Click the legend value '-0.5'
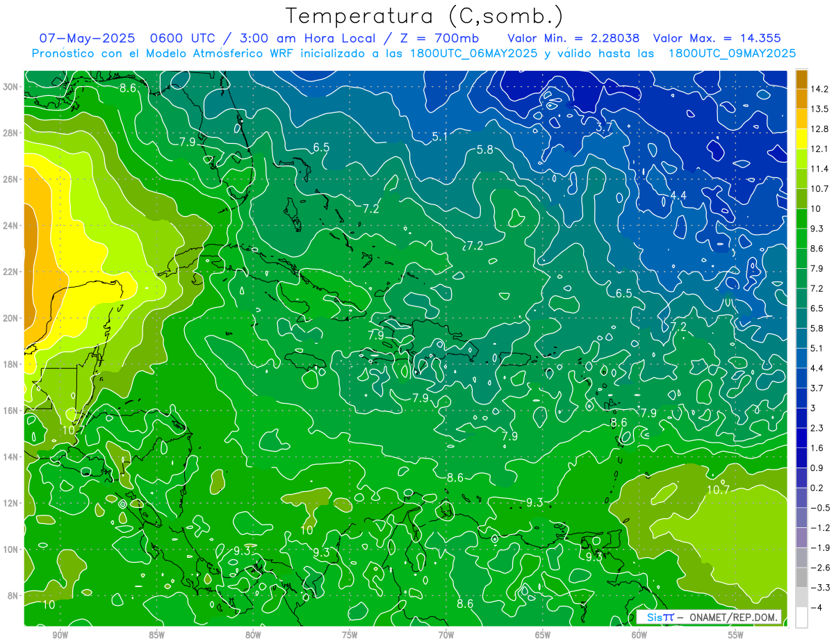This screenshot has height=644, width=834. [820, 508]
